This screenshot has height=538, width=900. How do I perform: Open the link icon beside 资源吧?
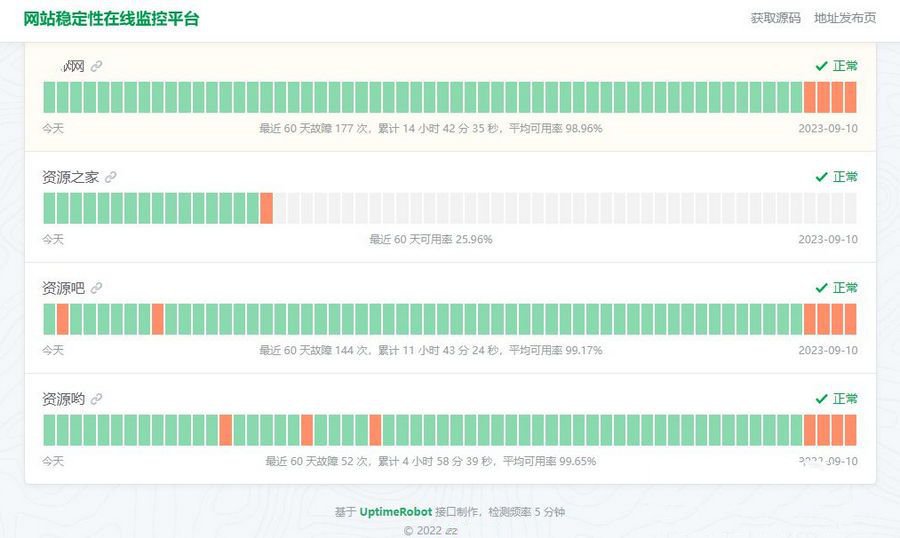tap(97, 288)
